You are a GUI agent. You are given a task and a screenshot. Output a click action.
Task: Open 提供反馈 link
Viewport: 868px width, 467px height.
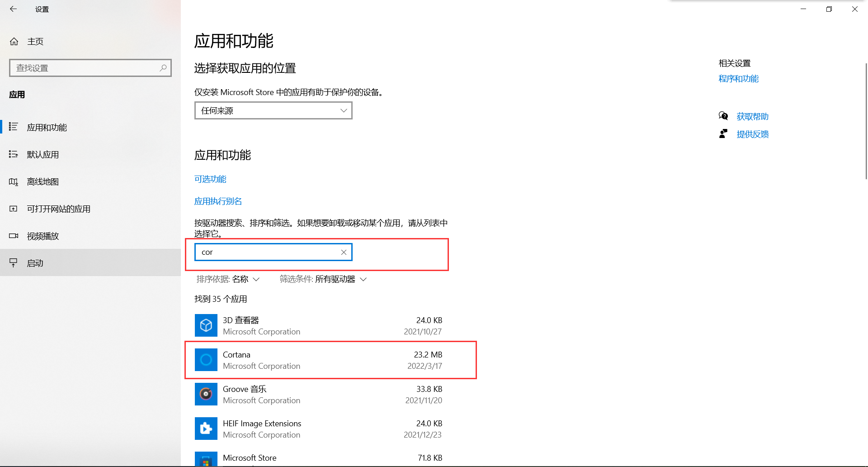point(753,134)
